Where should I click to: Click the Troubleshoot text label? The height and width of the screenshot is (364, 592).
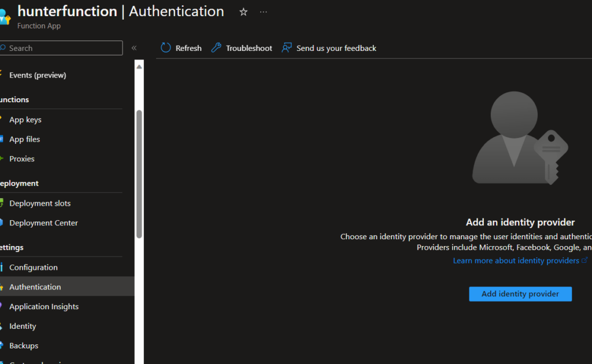coord(249,49)
